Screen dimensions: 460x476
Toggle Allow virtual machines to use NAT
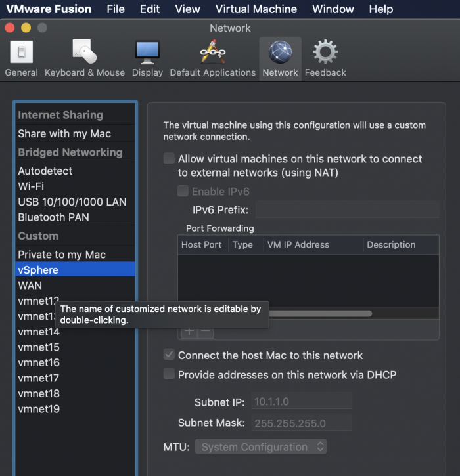click(x=169, y=158)
